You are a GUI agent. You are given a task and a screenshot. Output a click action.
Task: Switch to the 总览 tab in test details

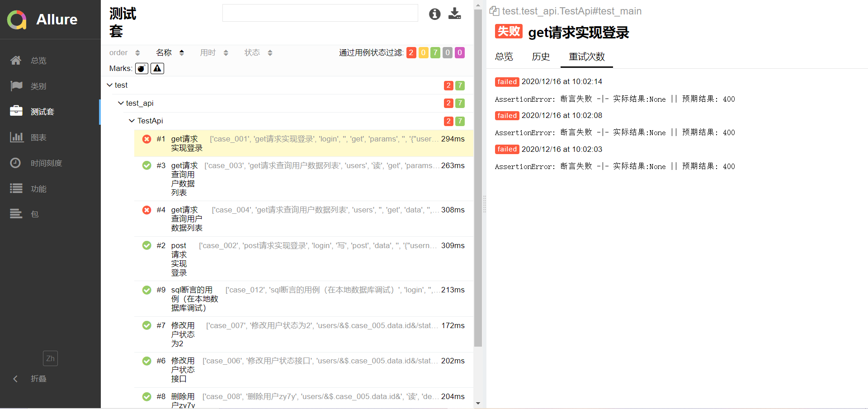pyautogui.click(x=504, y=56)
